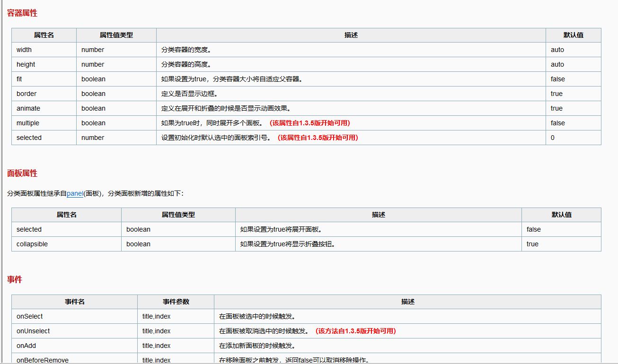Click red version note in selected row
618x364 pixels.
[x=318, y=138]
